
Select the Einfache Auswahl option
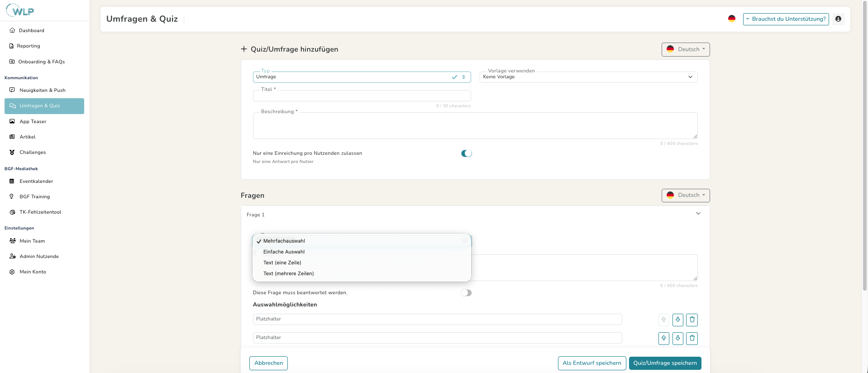pos(284,252)
